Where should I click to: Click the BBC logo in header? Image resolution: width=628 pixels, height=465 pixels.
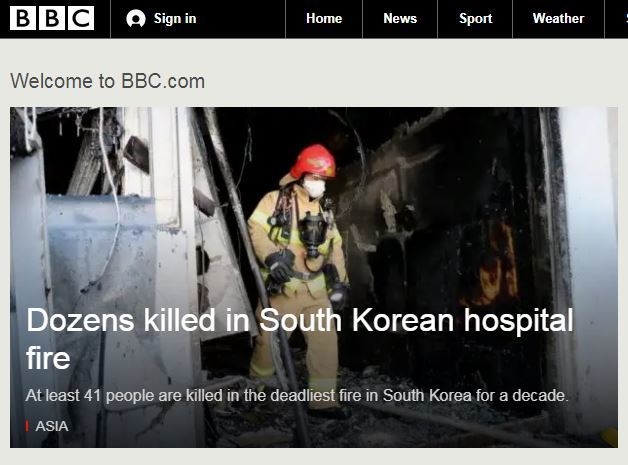[52, 18]
